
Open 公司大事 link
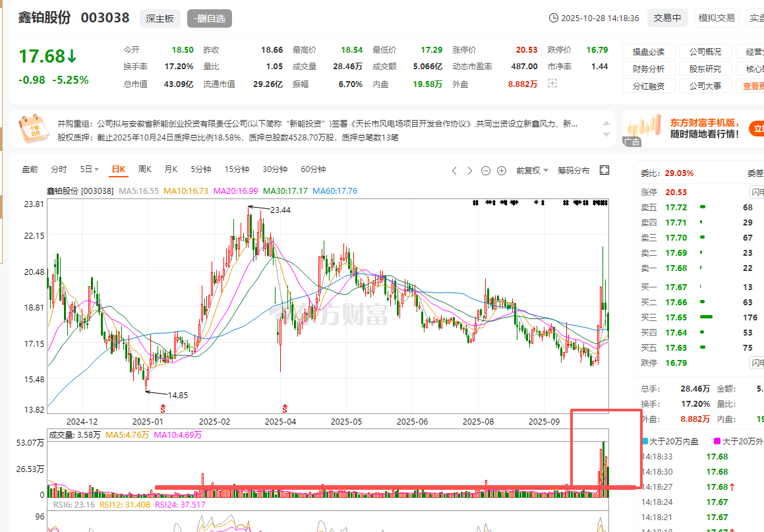point(705,86)
